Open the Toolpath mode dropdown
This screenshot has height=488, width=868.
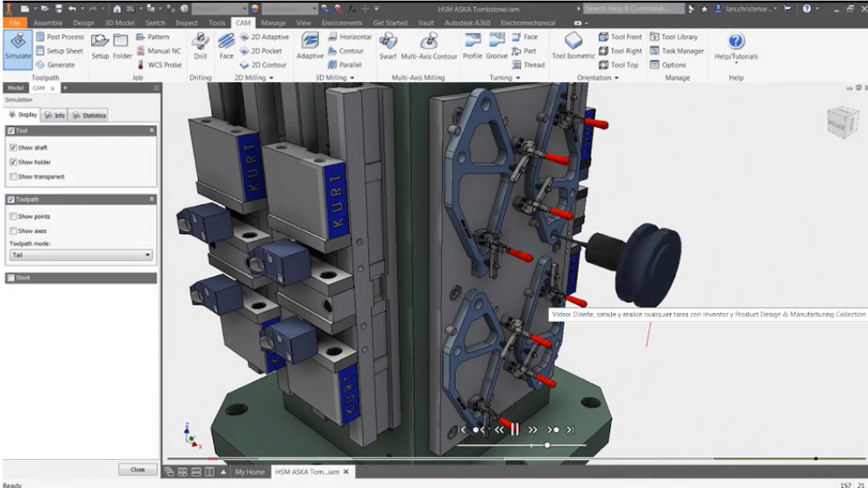[x=81, y=255]
